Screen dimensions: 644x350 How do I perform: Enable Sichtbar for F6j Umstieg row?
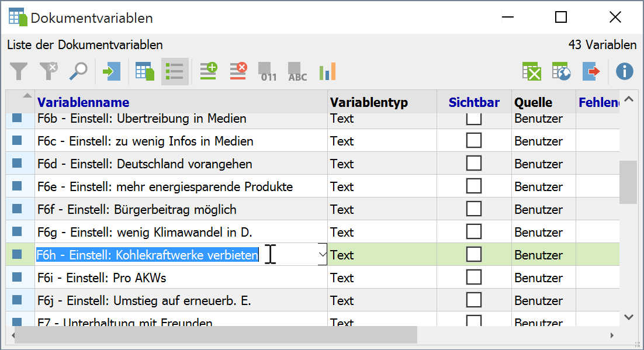(x=473, y=300)
